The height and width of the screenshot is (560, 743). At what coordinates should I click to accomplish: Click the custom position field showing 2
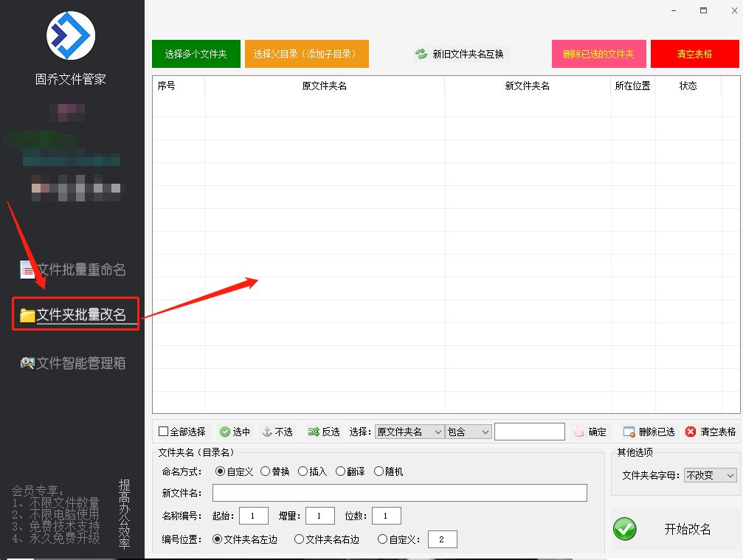coord(442,539)
